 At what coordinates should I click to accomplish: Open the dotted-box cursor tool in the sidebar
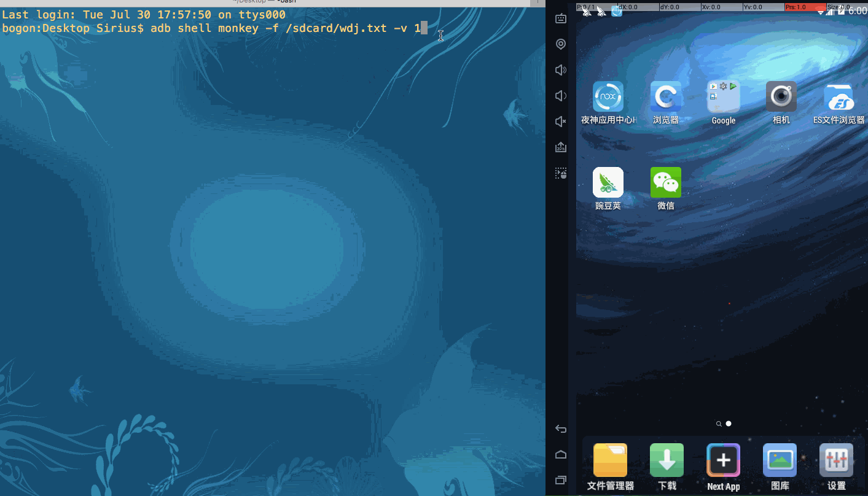(561, 173)
